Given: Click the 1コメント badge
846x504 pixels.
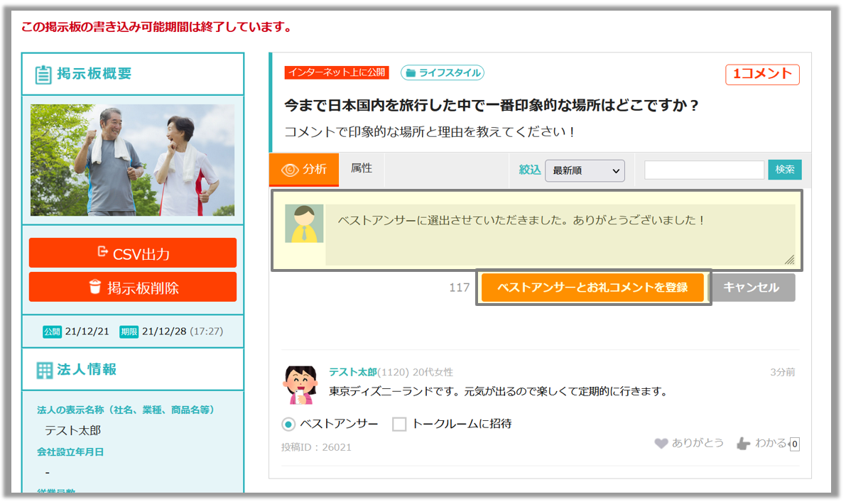Looking at the screenshot, I should click(x=762, y=75).
